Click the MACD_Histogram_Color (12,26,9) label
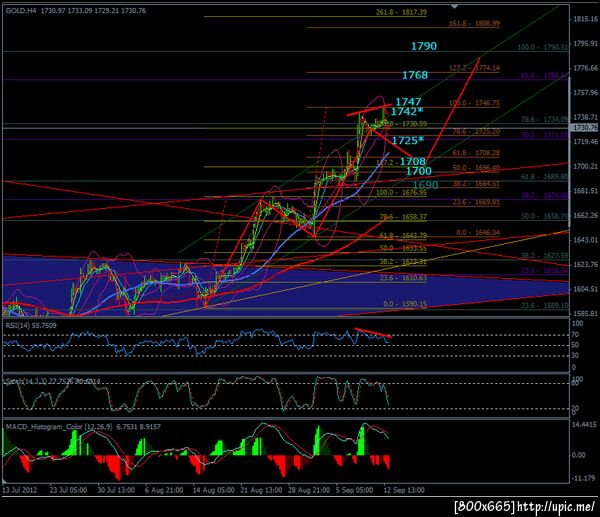Screen dimensions: 600x517 pos(84,427)
